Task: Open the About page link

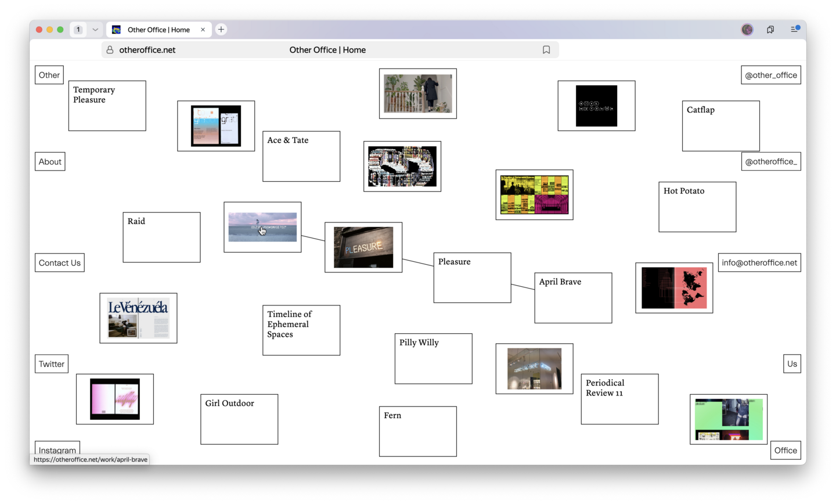Action: tap(50, 162)
